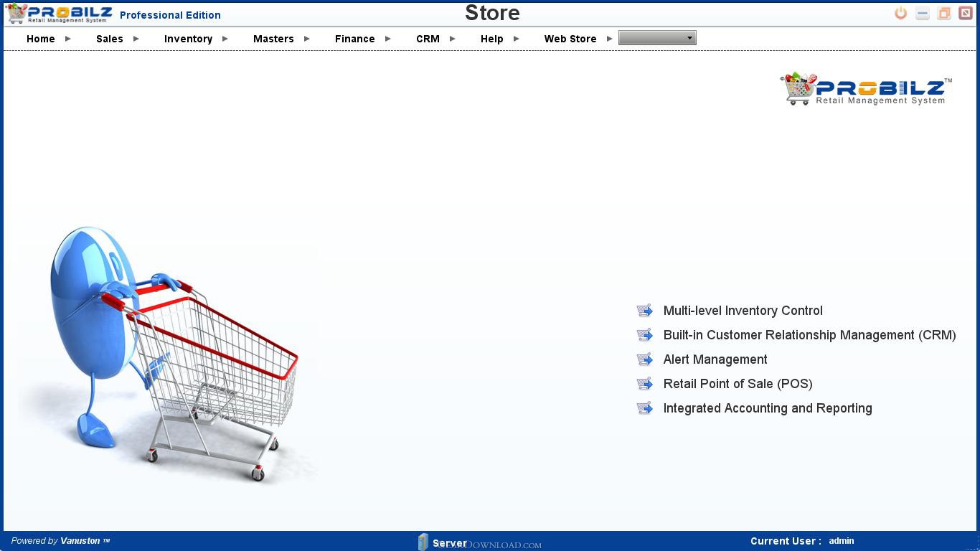This screenshot has height=551, width=980.
Task: Click the arrow icon beside Multi-level Inventory Control
Action: (x=645, y=311)
